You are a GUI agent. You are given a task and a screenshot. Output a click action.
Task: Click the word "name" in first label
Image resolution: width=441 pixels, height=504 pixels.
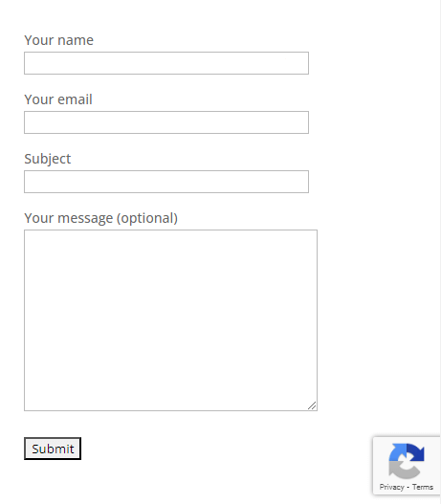click(x=76, y=40)
